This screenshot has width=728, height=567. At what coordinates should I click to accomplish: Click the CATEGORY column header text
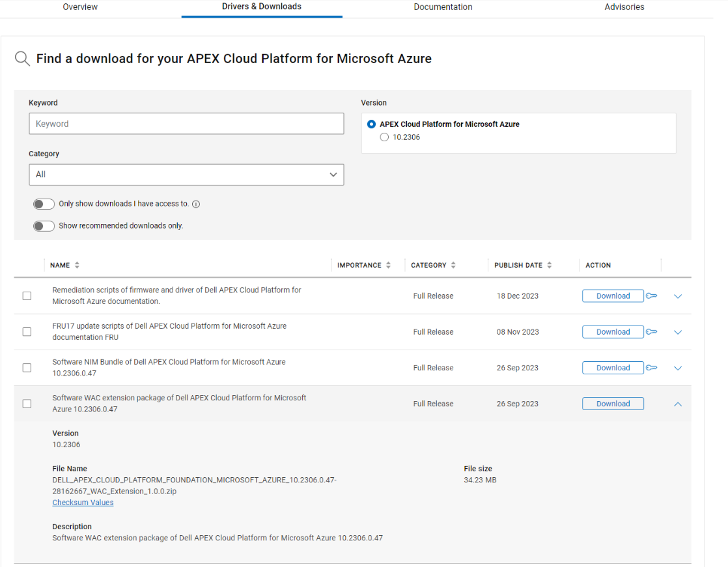[428, 265]
